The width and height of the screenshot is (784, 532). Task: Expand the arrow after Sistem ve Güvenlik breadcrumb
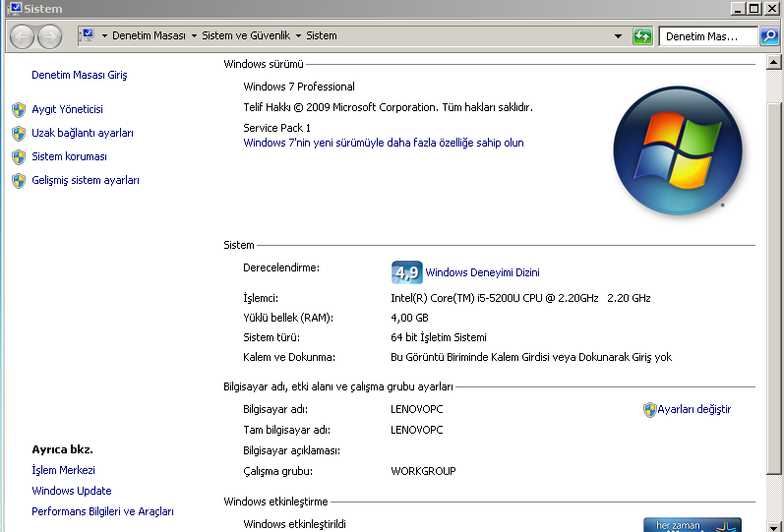tap(298, 36)
